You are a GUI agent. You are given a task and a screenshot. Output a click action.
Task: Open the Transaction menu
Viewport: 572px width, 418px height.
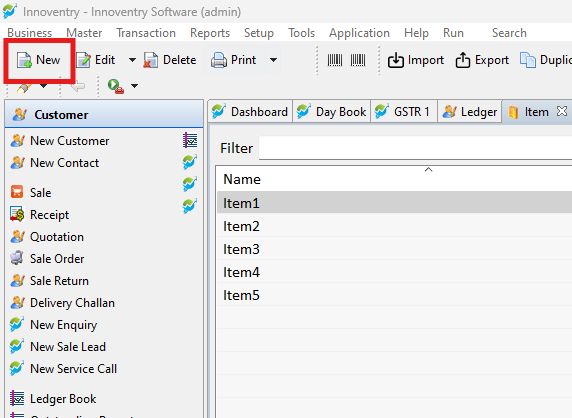click(x=146, y=33)
